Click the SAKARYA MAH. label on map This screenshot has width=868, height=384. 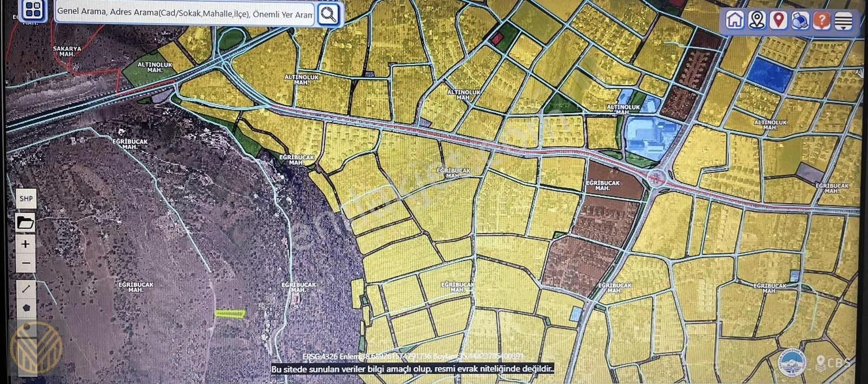(x=67, y=51)
